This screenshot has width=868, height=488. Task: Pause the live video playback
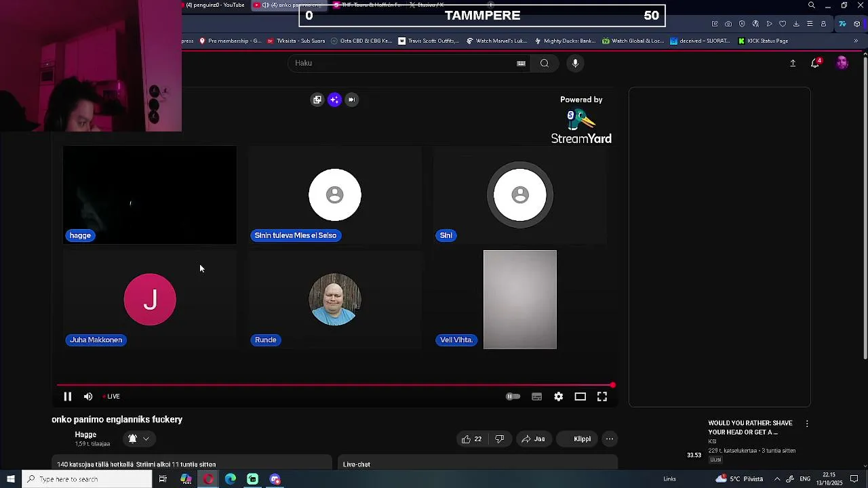pyautogui.click(x=67, y=396)
